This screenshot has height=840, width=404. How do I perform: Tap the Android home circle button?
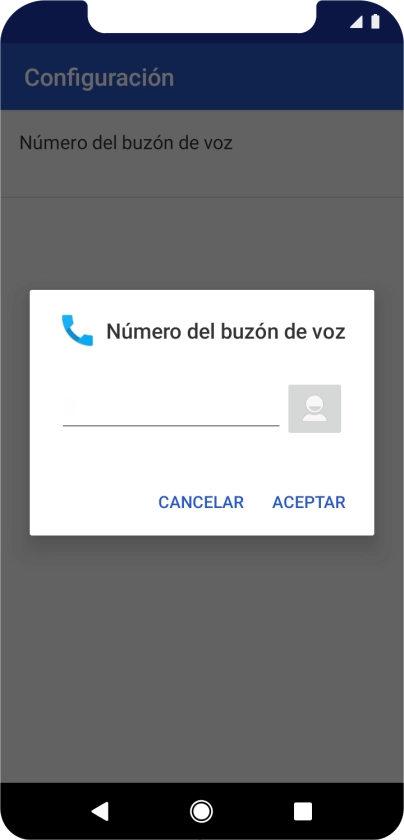coord(201,811)
